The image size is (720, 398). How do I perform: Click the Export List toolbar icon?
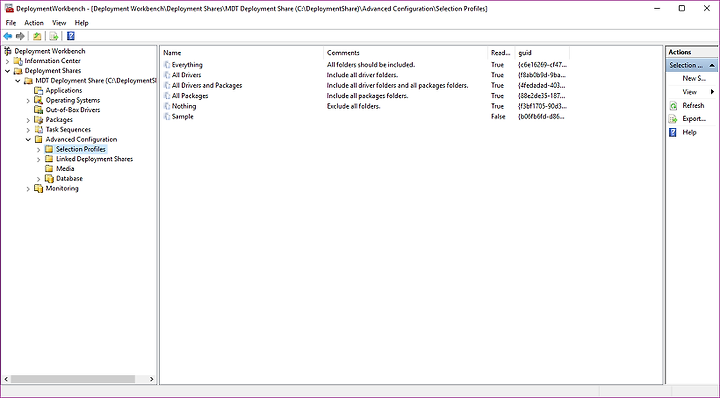(54, 36)
